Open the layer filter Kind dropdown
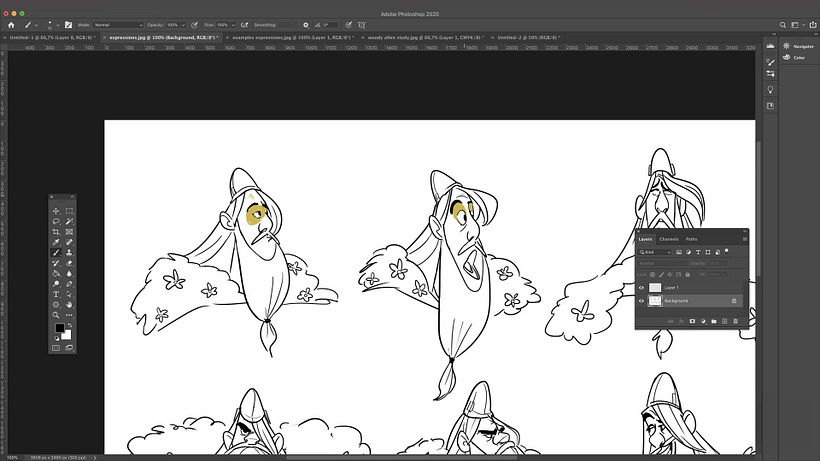Screen dimensions: 820x461 (655, 252)
